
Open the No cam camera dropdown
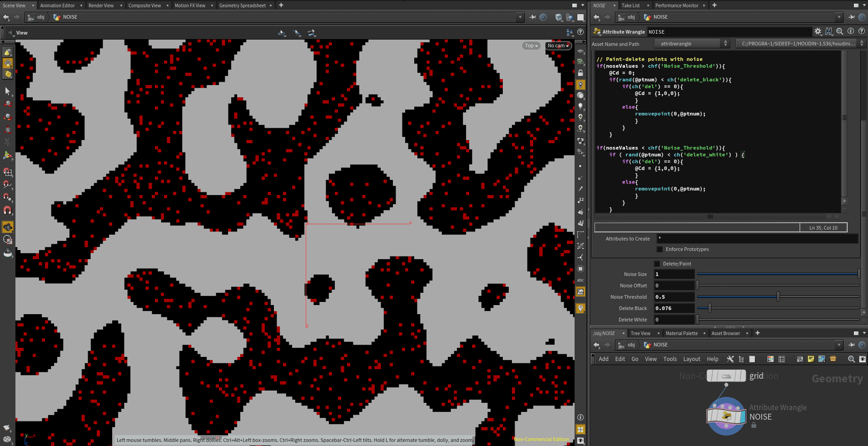[x=558, y=45]
